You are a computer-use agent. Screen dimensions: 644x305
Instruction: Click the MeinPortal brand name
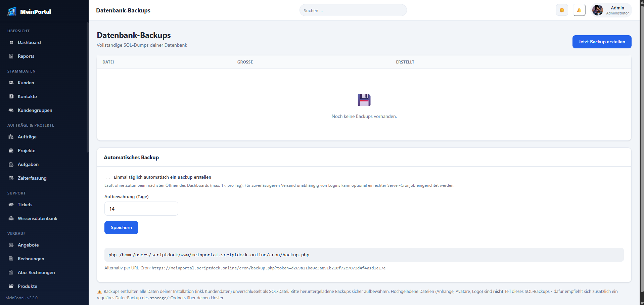tap(36, 12)
